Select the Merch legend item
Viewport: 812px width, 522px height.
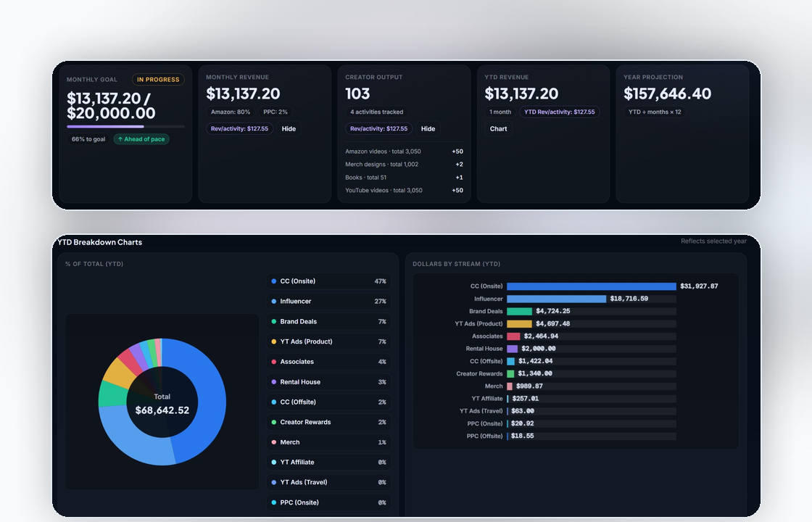point(329,442)
